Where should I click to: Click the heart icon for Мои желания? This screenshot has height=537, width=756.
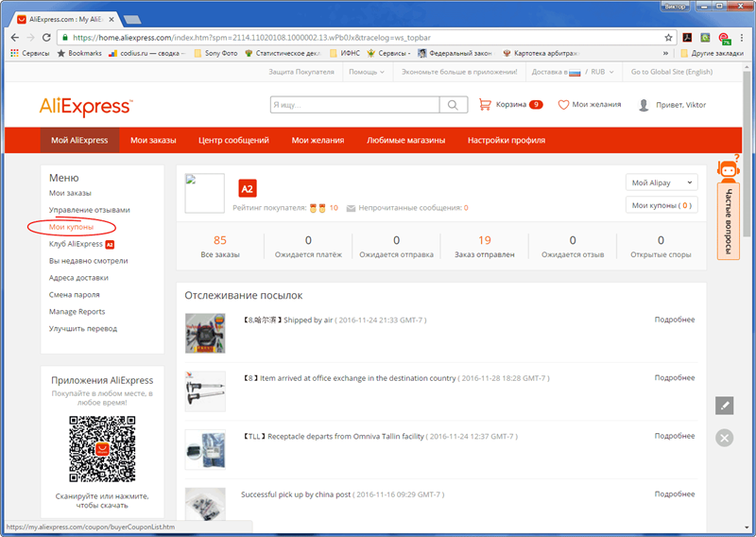tap(563, 105)
